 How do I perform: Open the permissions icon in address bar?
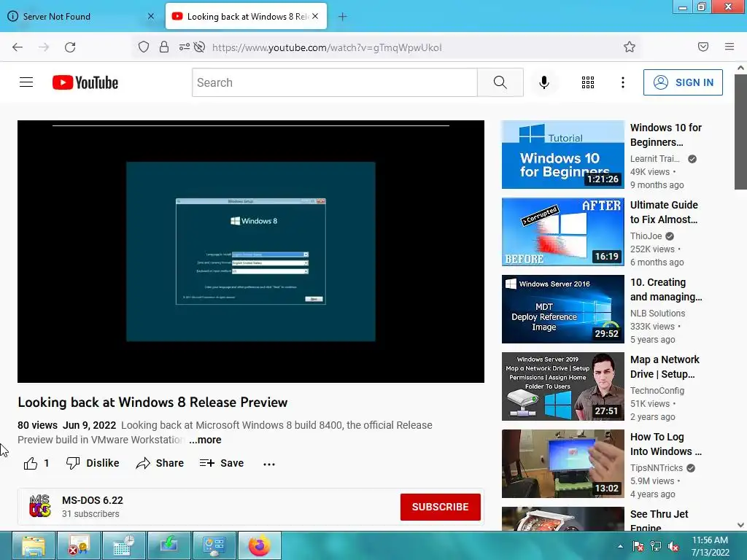coord(185,47)
